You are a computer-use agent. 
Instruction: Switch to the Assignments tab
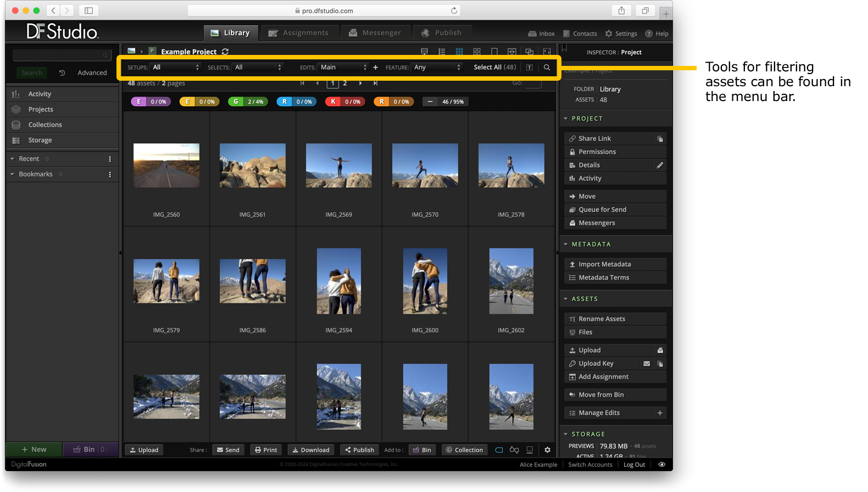299,33
